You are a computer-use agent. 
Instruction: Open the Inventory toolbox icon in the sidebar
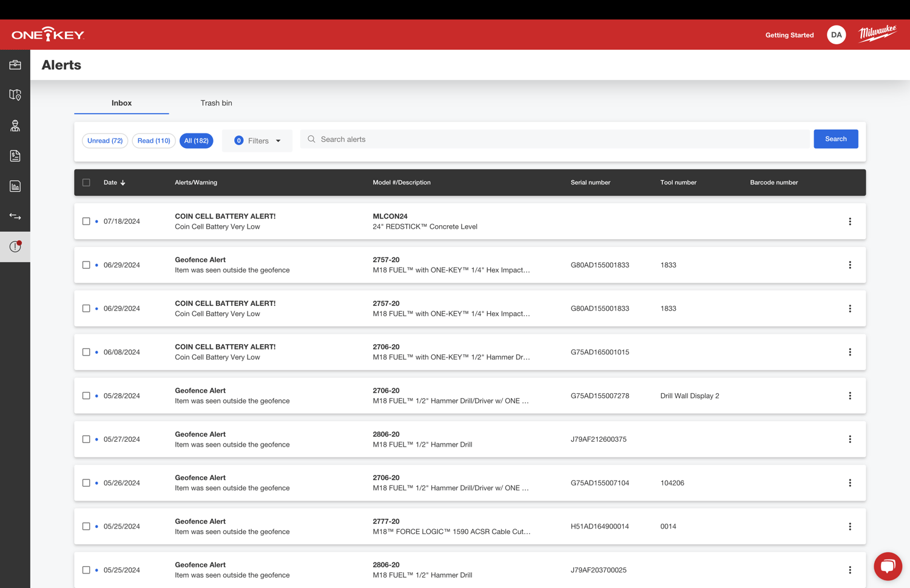15,64
